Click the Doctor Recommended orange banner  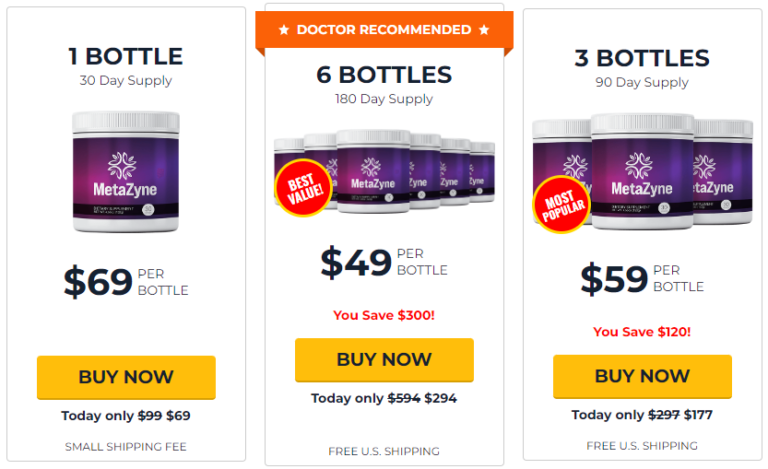point(385,30)
